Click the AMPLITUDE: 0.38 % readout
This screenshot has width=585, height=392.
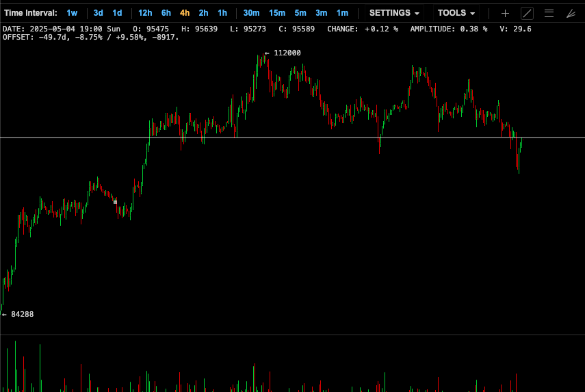(x=449, y=29)
